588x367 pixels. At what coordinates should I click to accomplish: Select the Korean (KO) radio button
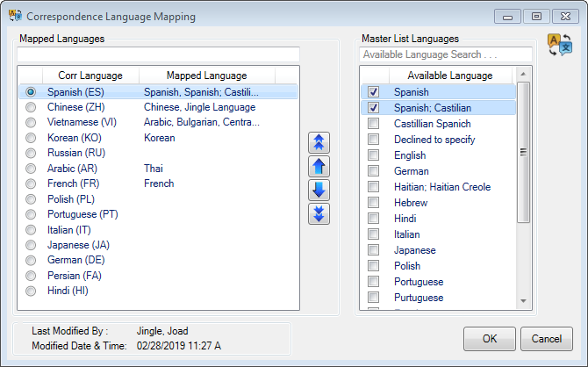[x=31, y=138]
